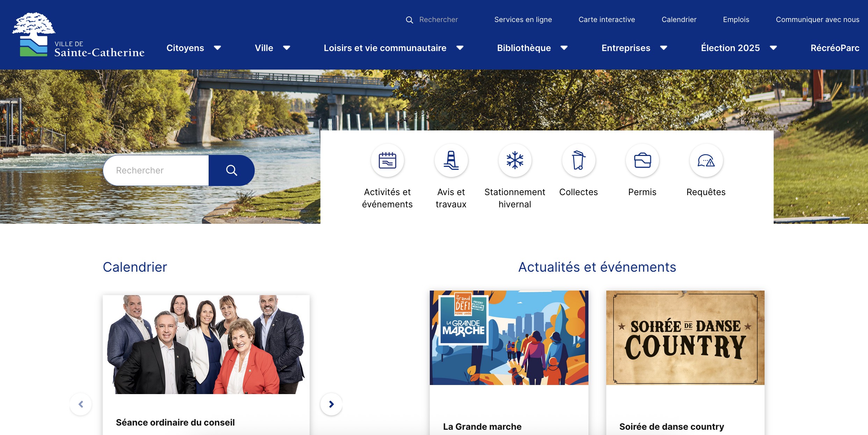Click the Stationnement hivernal snowflake icon
Screen dimensions: 868x435
click(515, 161)
